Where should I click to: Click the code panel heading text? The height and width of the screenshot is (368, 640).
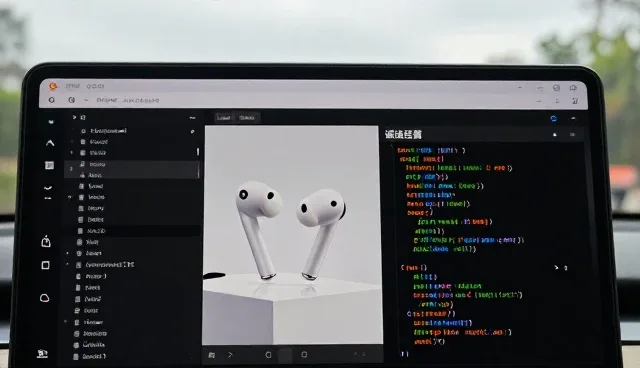pyautogui.click(x=403, y=135)
